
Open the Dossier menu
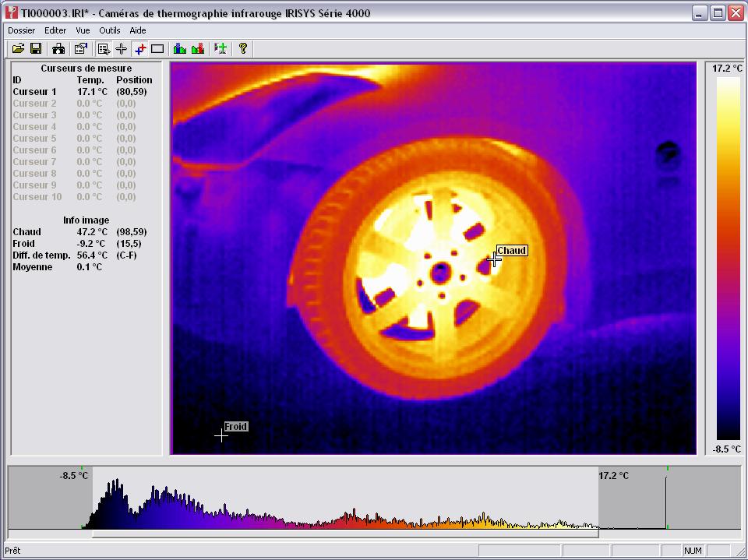22,30
